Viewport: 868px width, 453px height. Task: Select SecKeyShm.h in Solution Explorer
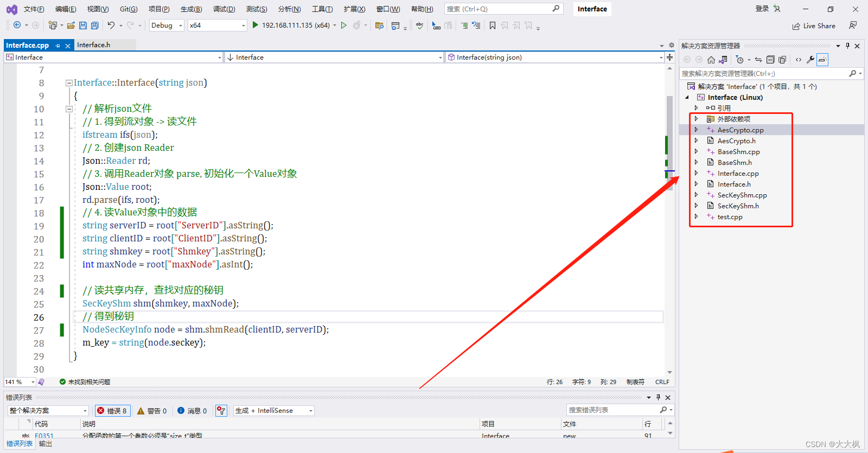(738, 206)
